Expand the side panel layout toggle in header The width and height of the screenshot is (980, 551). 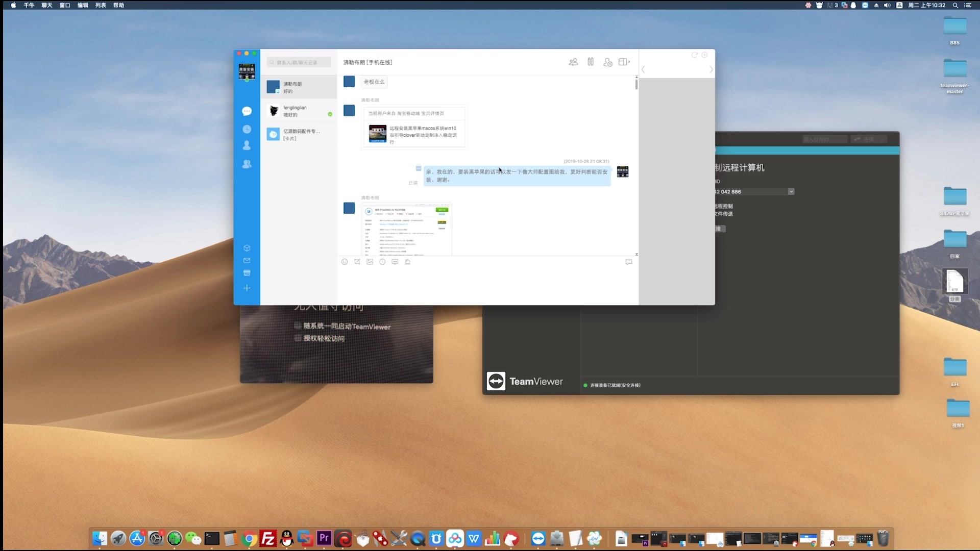624,62
